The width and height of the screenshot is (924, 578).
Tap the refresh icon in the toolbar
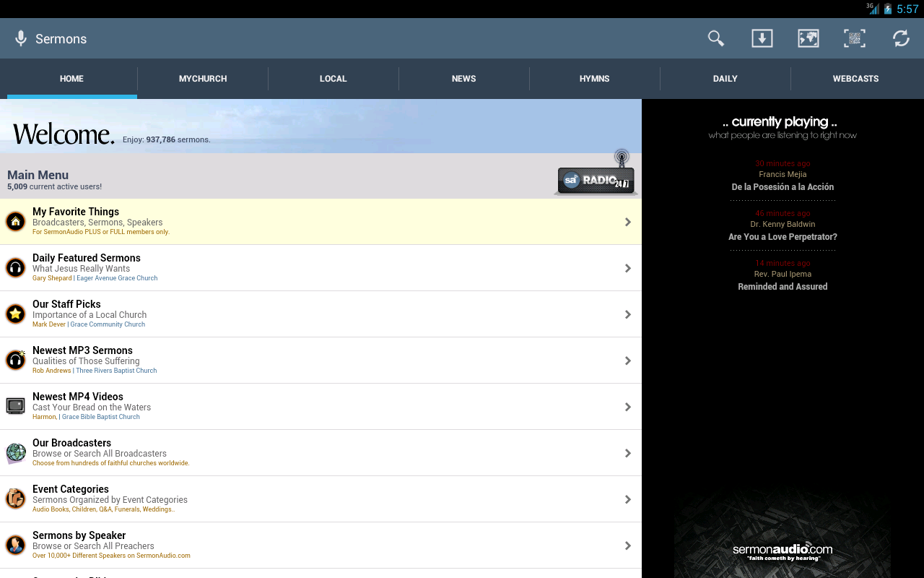900,38
